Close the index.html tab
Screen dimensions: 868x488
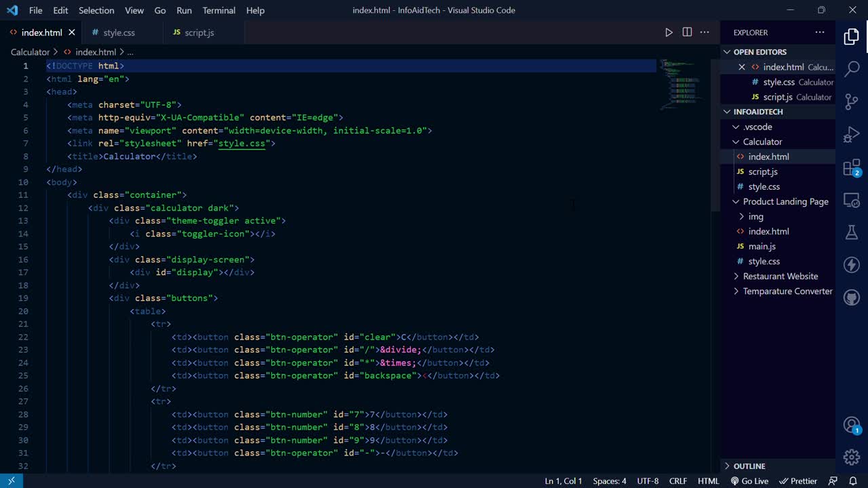pyautogui.click(x=72, y=33)
